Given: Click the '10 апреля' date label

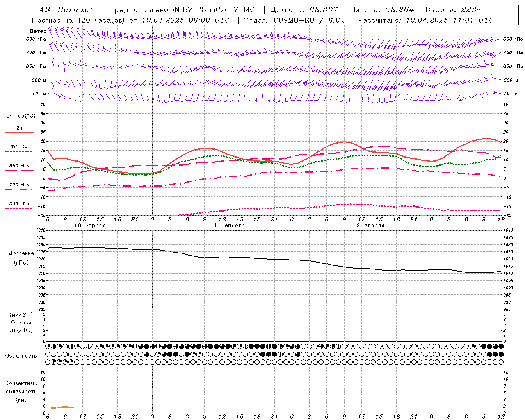Looking at the screenshot, I should (90, 226).
